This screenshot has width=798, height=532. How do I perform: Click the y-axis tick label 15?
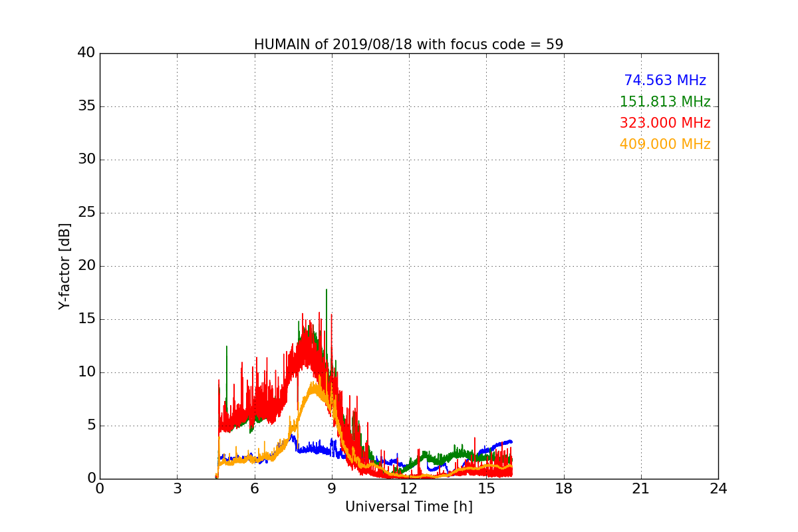86,319
